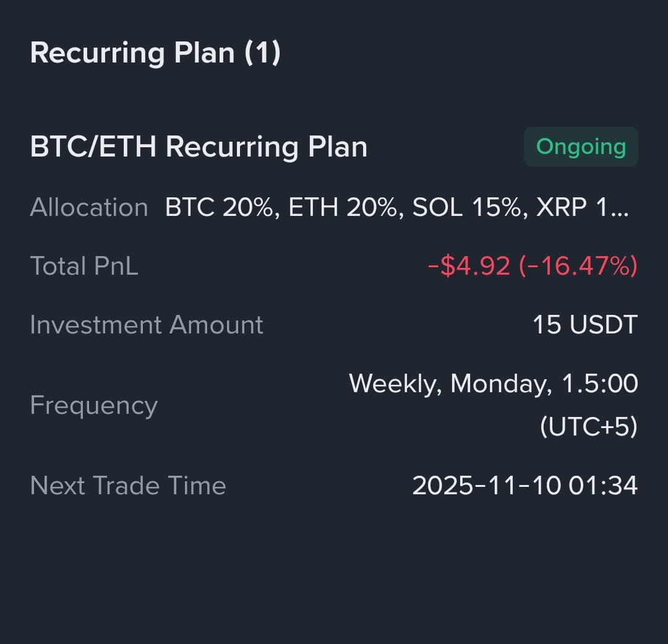Tap the -16.47% loss percentage

pyautogui.click(x=578, y=266)
